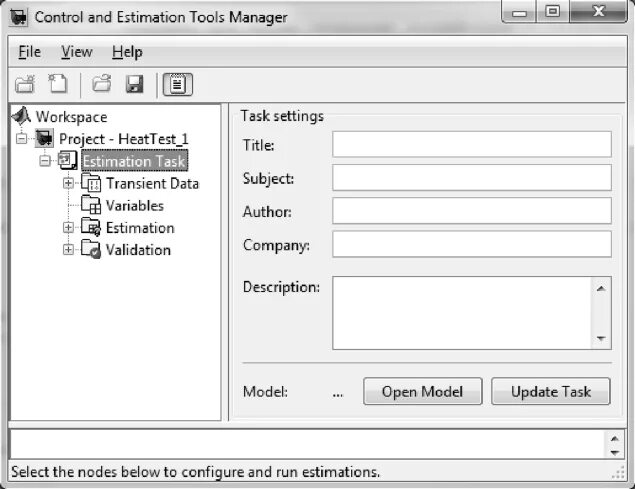Toggle the status text panel toolbar button
The image size is (635, 489).
coord(177,84)
